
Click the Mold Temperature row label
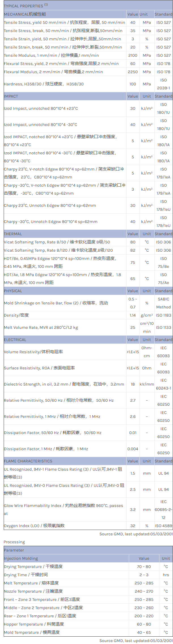pyautogui.click(x=32, y=632)
